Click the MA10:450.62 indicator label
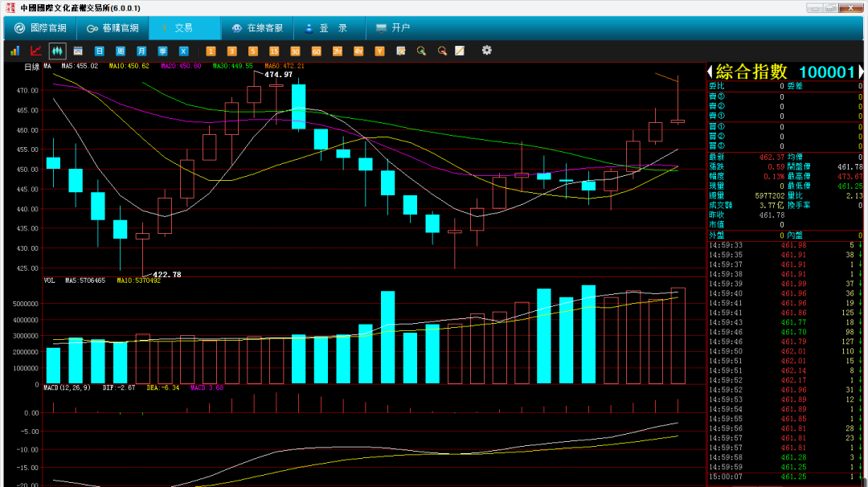The image size is (868, 487). (x=129, y=66)
